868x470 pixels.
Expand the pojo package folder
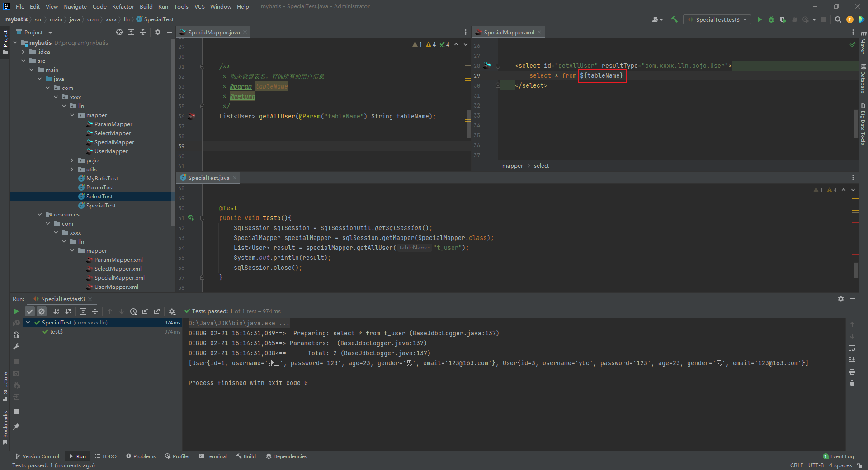pos(72,160)
